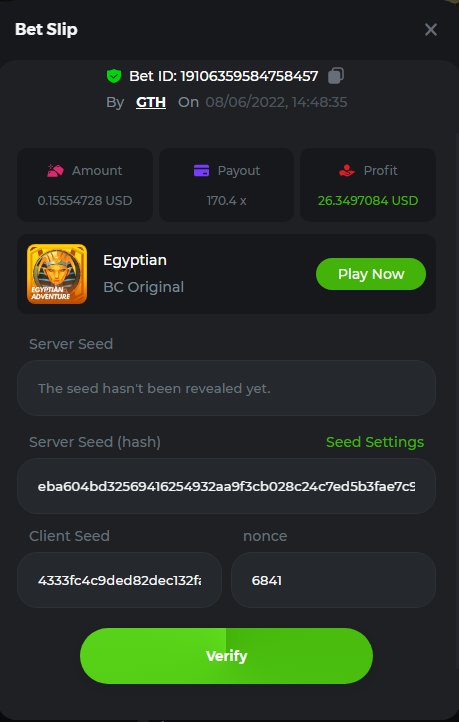Click the Bet ID number text
This screenshot has width=459, height=722.
tap(249, 76)
